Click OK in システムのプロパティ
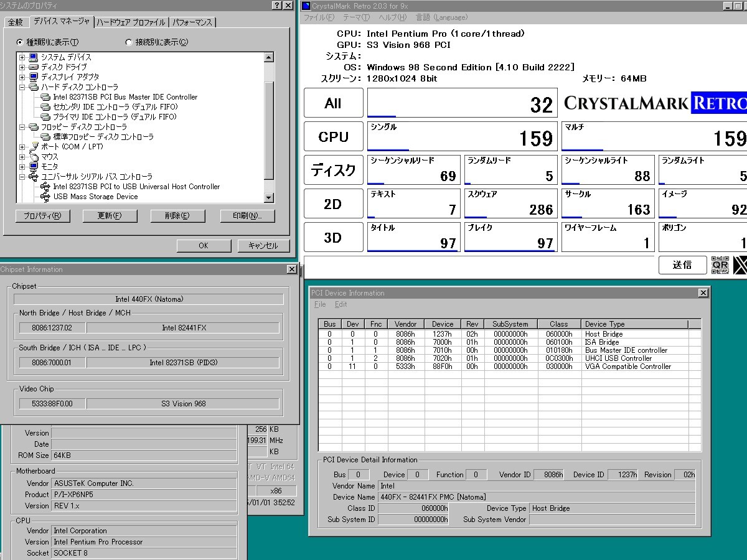The height and width of the screenshot is (560, 747). [204, 246]
